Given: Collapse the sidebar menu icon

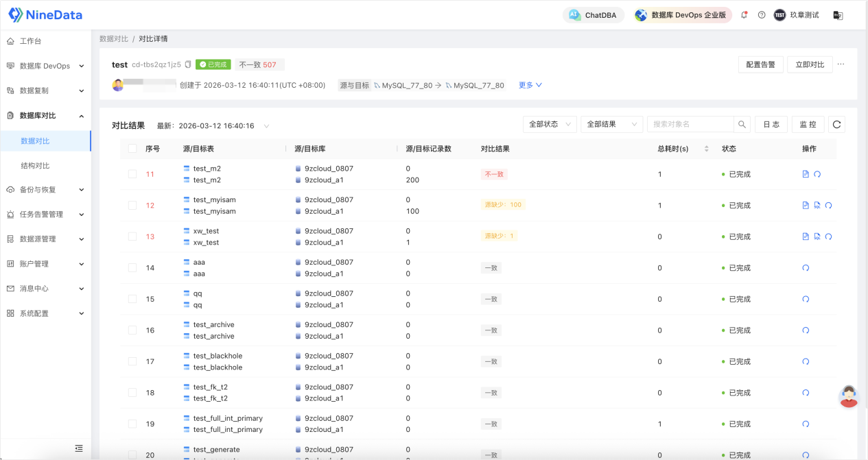Looking at the screenshot, I should coord(79,448).
